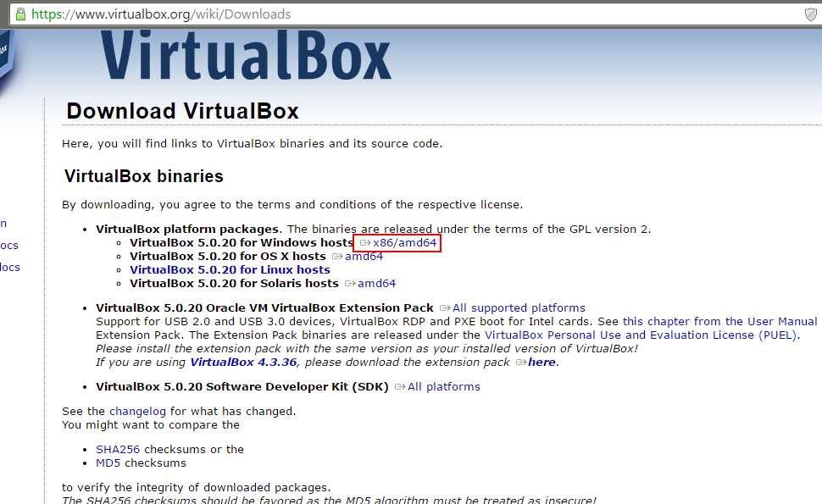Open the SHA256 checksums link

click(118, 450)
